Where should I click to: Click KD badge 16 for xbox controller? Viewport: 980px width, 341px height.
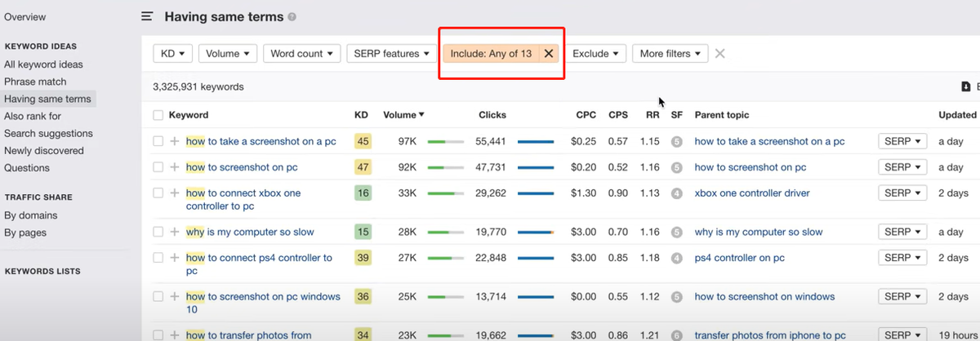point(363,193)
